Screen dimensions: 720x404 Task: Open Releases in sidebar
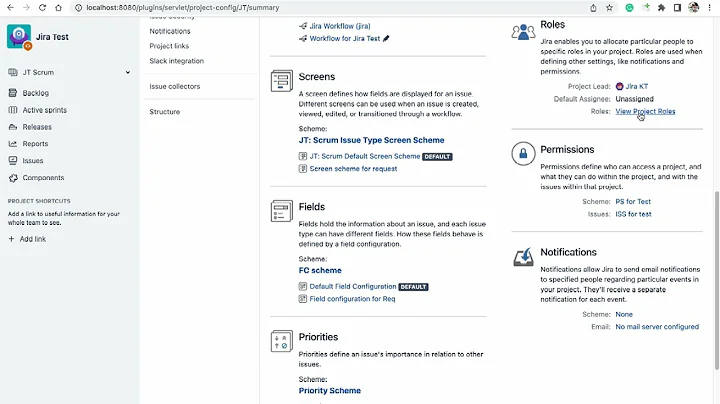click(37, 127)
